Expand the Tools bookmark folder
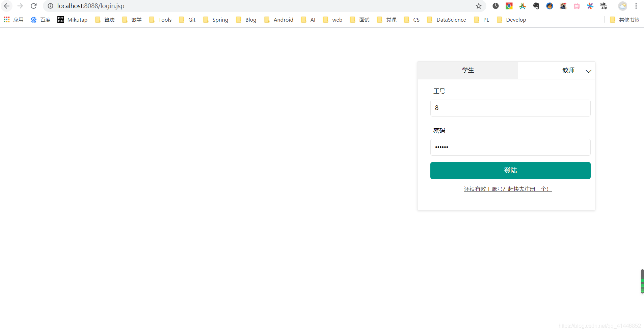This screenshot has width=644, height=332. 160,20
